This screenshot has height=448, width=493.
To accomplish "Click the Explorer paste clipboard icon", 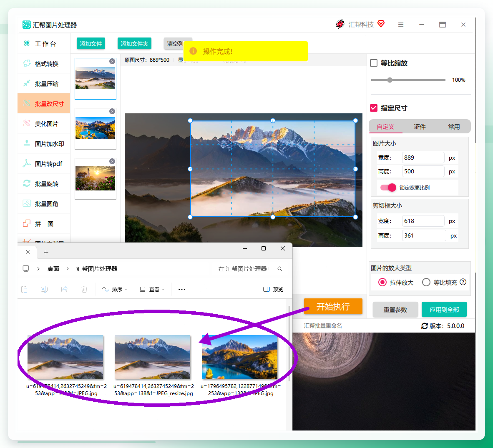I will (24, 289).
